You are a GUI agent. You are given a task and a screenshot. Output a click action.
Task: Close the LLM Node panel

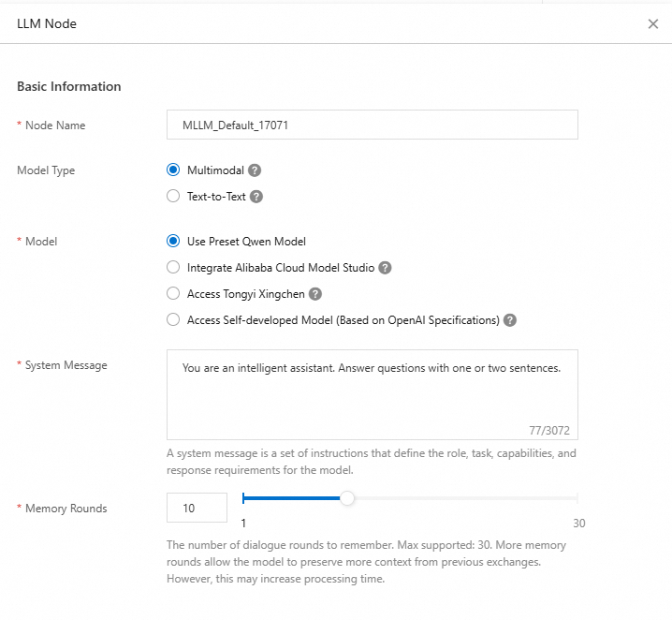click(653, 24)
